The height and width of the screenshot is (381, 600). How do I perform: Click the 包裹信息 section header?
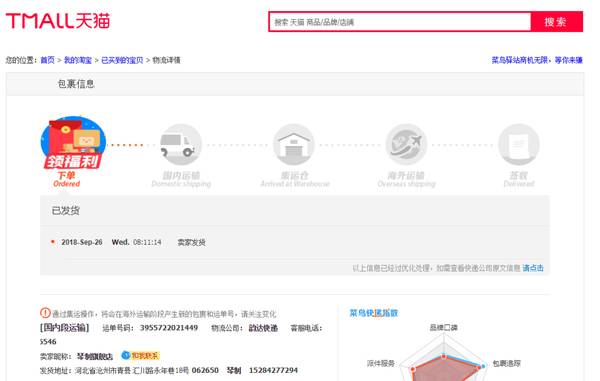[x=76, y=84]
